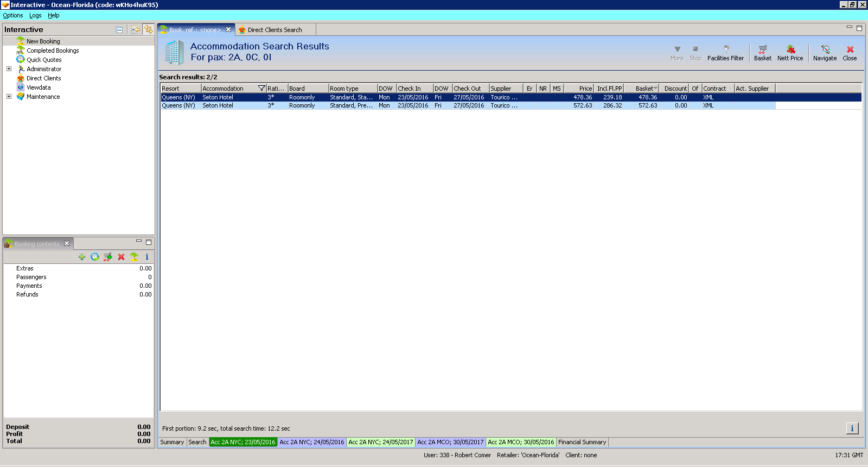Close the 'Book. ref.: <none>' tab
Viewport: 868px width, 467px height.
click(x=228, y=30)
